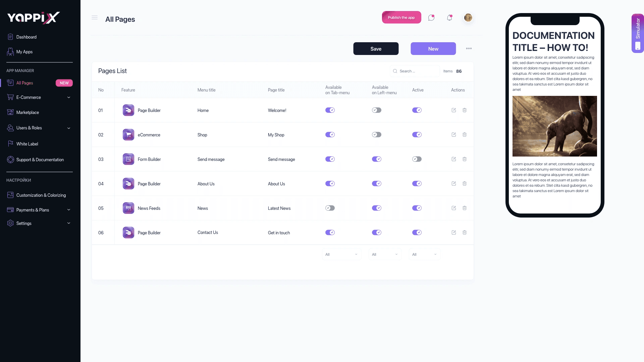The height and width of the screenshot is (362, 644).
Task: Open the Simulator side tab
Action: coord(638,33)
